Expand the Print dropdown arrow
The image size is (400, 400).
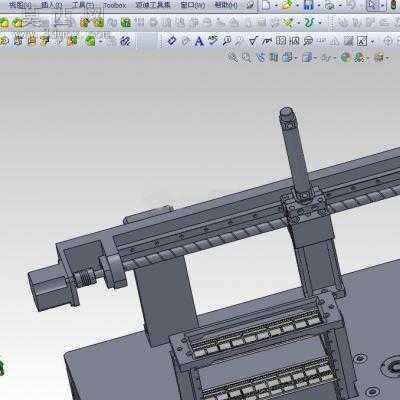pyautogui.click(x=340, y=6)
